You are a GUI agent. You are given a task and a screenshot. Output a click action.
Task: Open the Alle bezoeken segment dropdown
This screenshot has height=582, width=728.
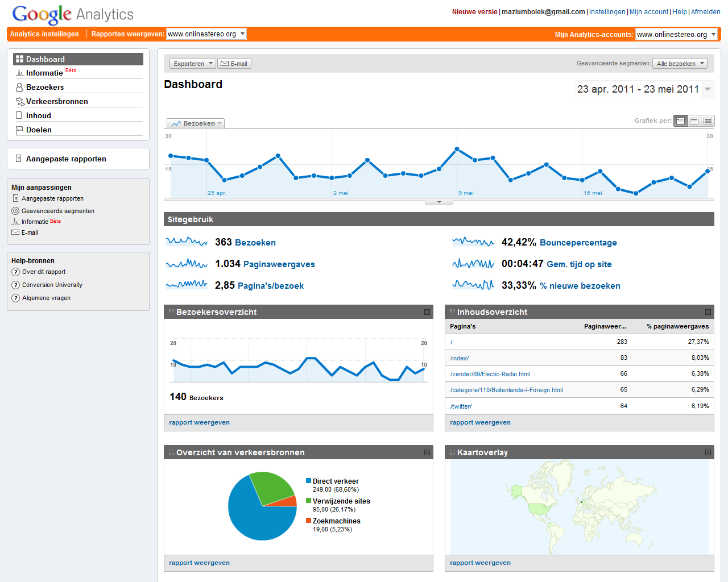(680, 64)
